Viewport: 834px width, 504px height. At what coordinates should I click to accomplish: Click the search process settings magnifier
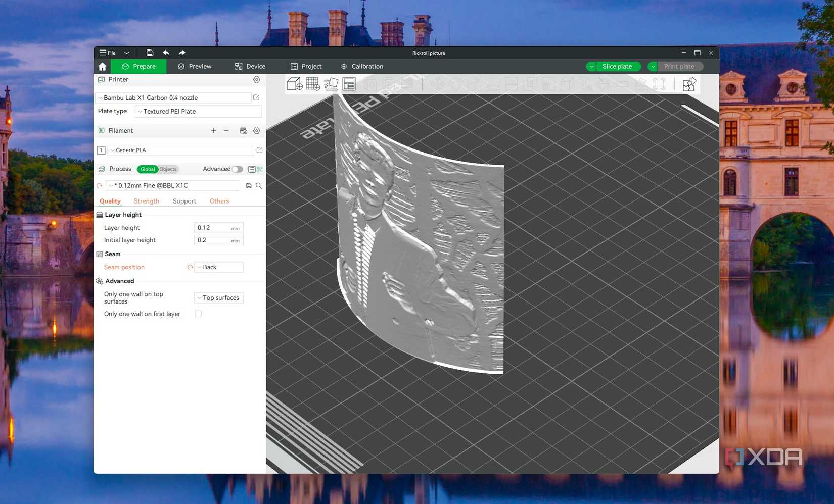point(259,186)
